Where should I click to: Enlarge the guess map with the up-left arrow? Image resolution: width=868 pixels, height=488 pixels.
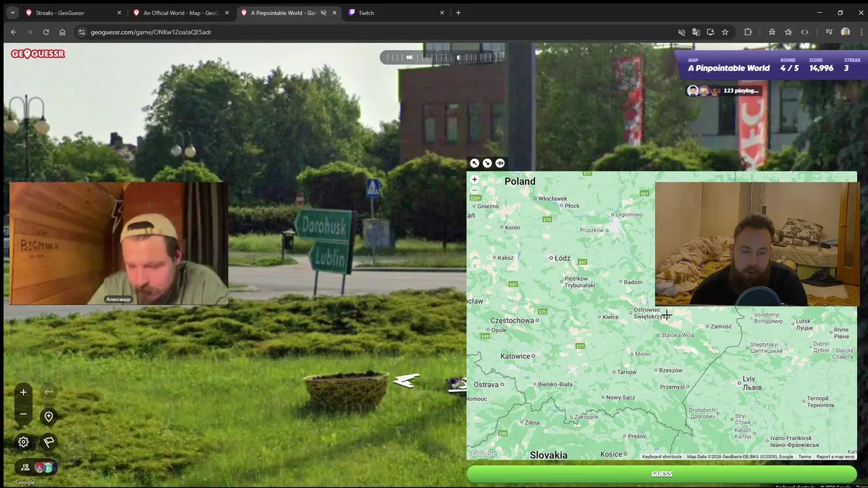[x=475, y=163]
